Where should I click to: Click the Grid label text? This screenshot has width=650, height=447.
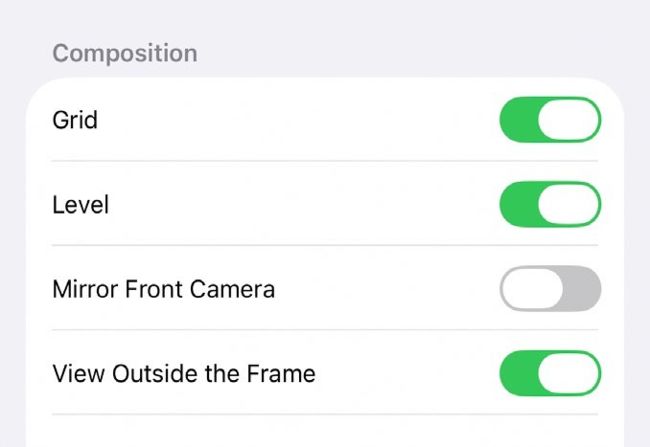pyautogui.click(x=75, y=120)
